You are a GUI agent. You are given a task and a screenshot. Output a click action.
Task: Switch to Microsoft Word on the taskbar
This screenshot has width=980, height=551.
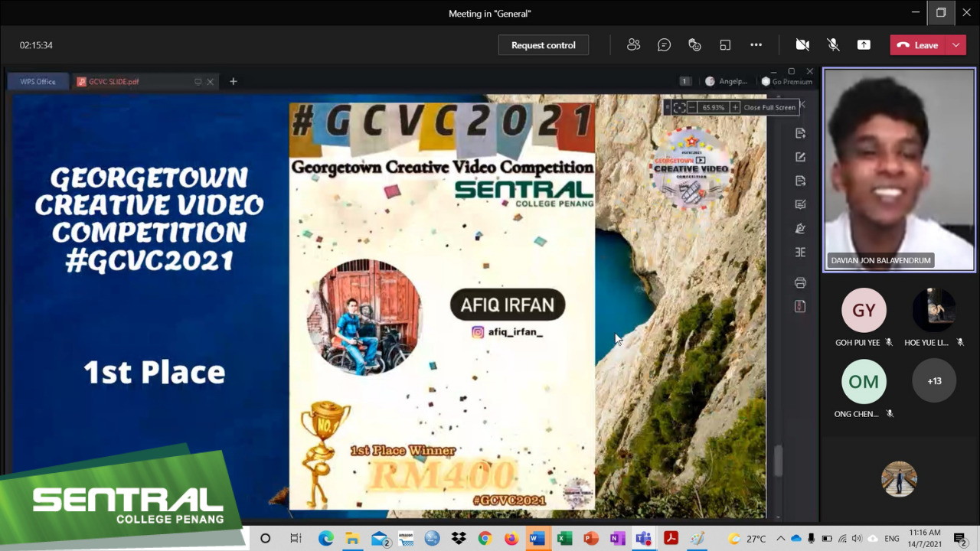point(537,539)
